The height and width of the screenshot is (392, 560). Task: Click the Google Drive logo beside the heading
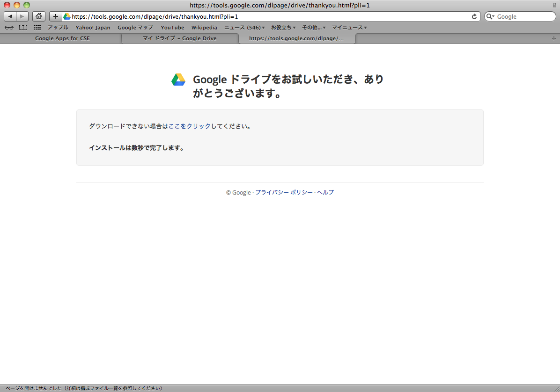pos(178,80)
